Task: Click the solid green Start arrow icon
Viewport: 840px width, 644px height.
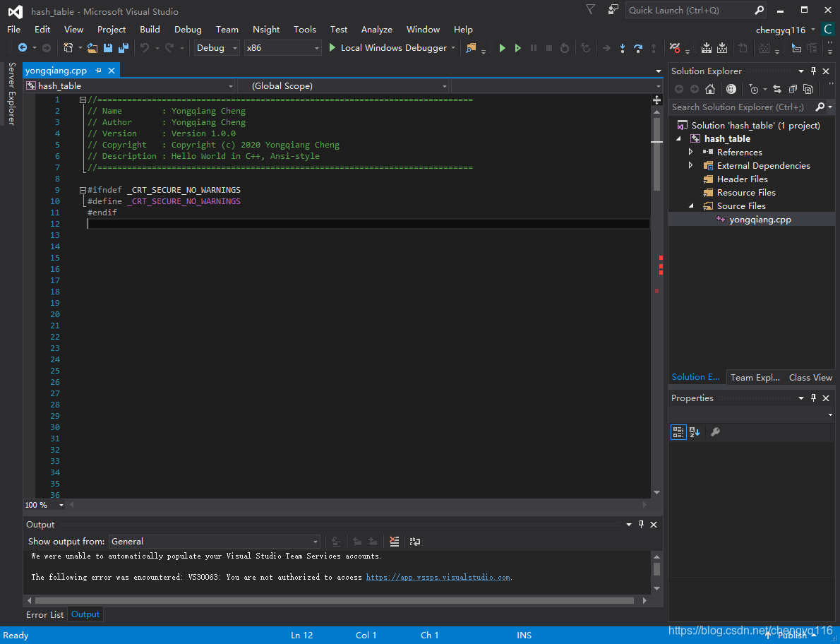Action: point(502,48)
